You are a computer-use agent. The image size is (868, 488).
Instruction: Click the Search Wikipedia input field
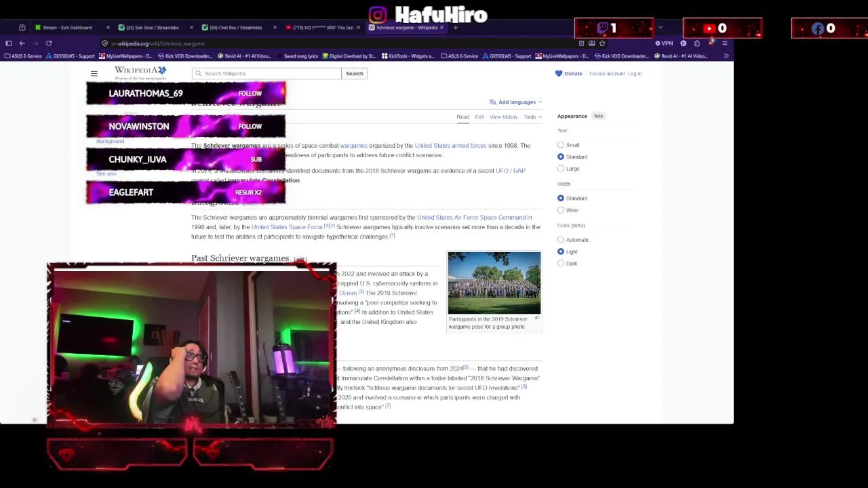point(266,73)
